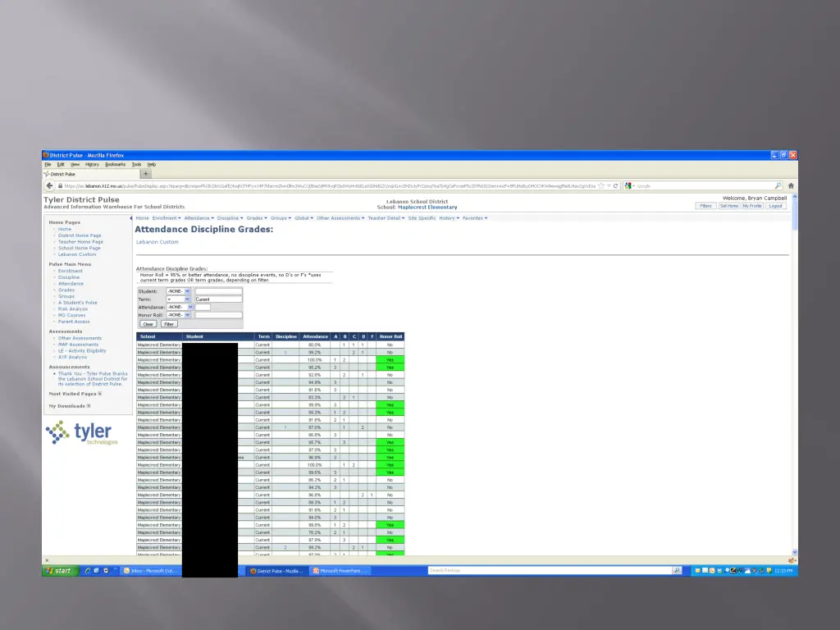This screenshot has height=630, width=840.
Task: Expand the My Downloads section
Action: (89, 406)
